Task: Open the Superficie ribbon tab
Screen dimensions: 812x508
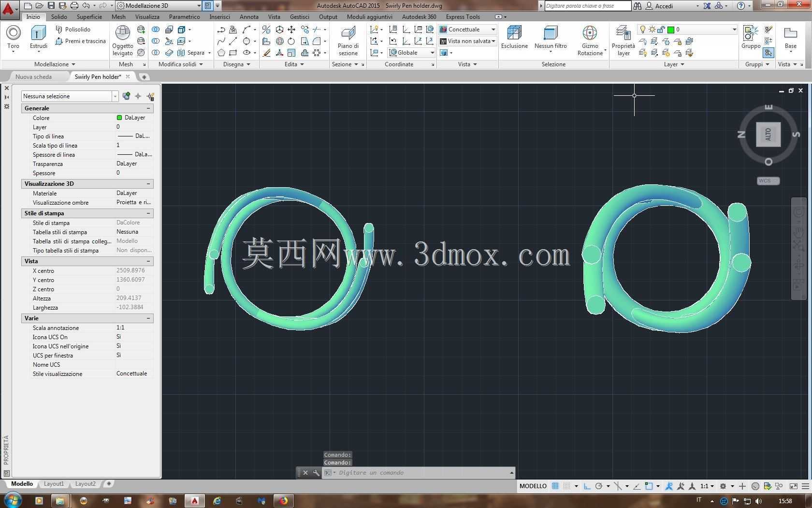Action: click(89, 17)
